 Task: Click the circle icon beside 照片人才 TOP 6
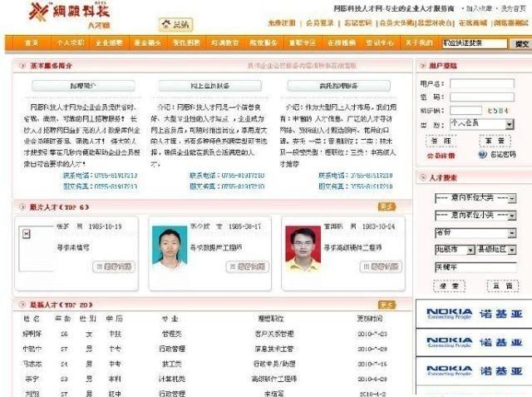[x=22, y=206]
